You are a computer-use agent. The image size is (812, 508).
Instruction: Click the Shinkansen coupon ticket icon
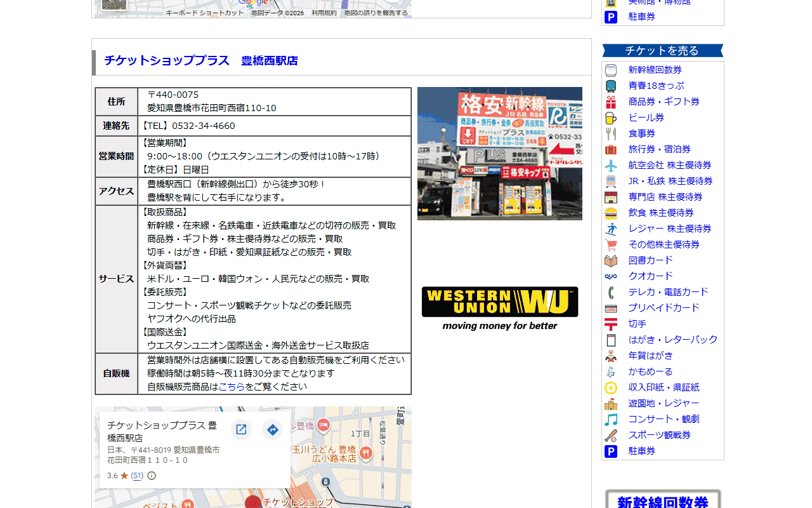pyautogui.click(x=611, y=70)
